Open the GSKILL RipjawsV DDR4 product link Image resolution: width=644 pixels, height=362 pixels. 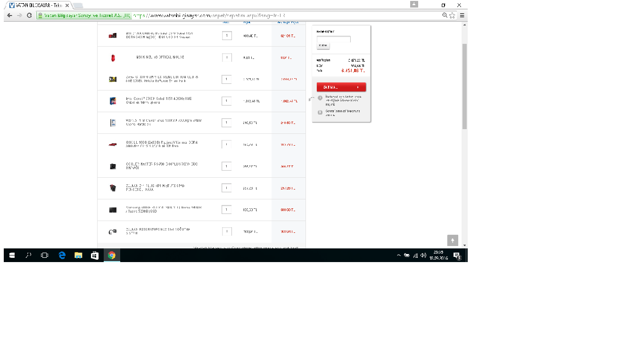click(161, 144)
